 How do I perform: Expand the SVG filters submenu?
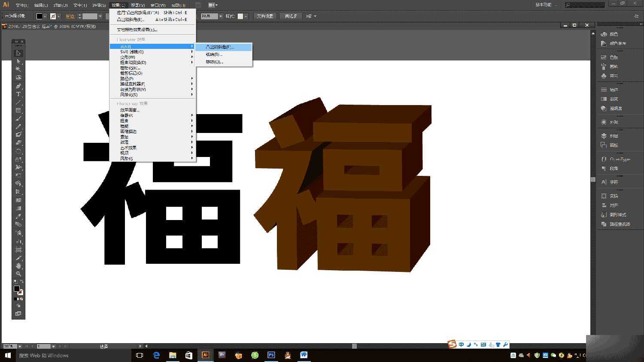[131, 51]
